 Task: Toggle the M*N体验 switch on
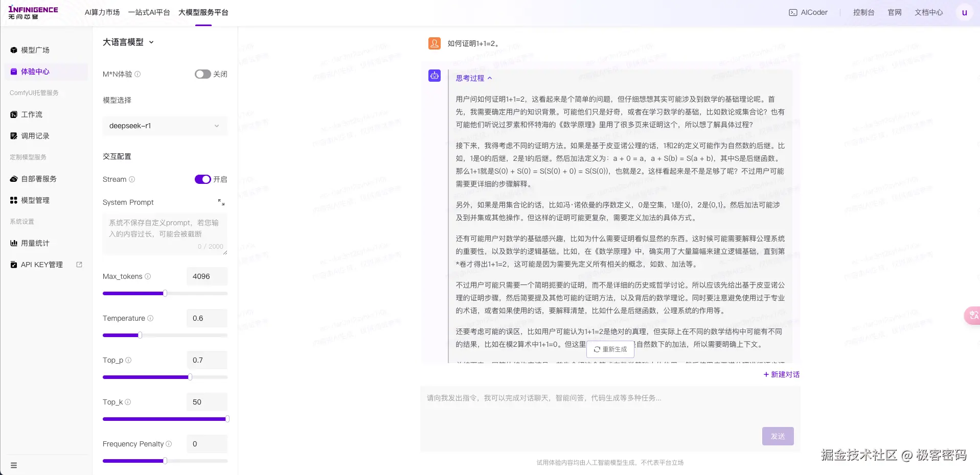[x=202, y=74]
